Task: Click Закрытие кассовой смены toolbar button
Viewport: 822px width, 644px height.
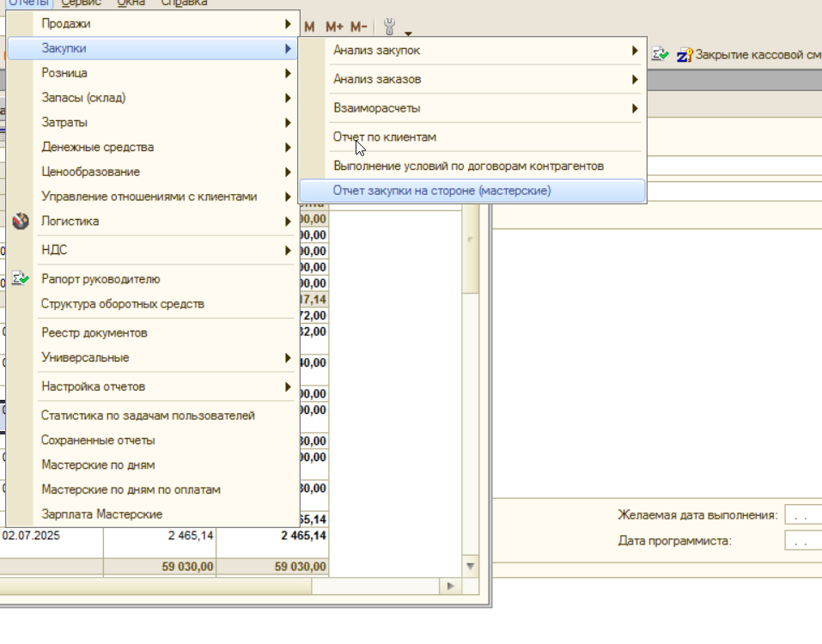Action: pyautogui.click(x=749, y=54)
